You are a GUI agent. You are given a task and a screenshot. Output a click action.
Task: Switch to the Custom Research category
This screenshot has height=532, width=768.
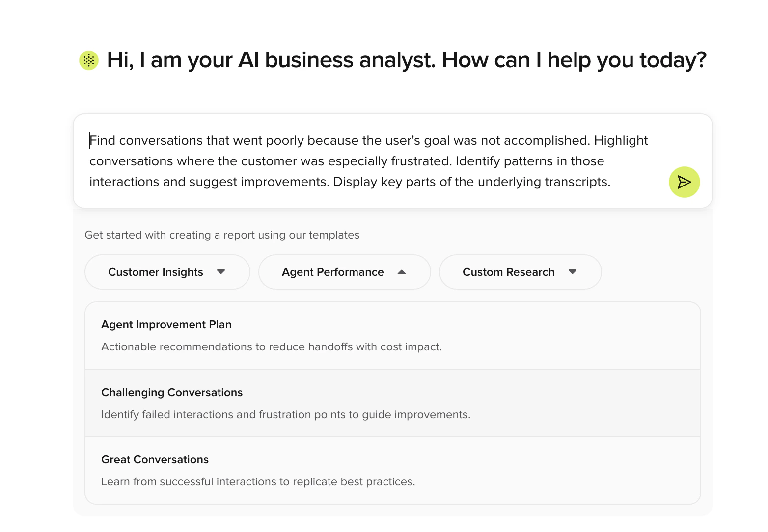[509, 272]
